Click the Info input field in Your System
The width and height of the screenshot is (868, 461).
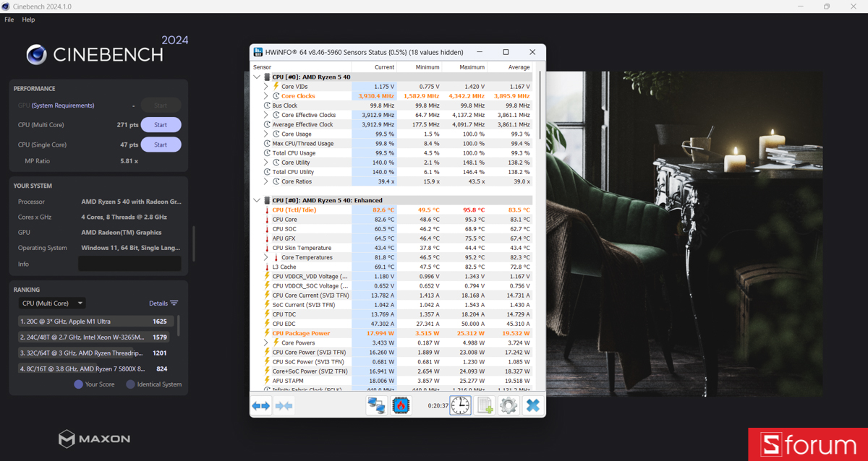[129, 264]
